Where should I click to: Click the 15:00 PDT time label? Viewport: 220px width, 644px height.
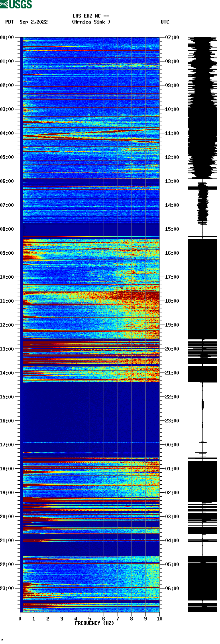[x=7, y=397]
